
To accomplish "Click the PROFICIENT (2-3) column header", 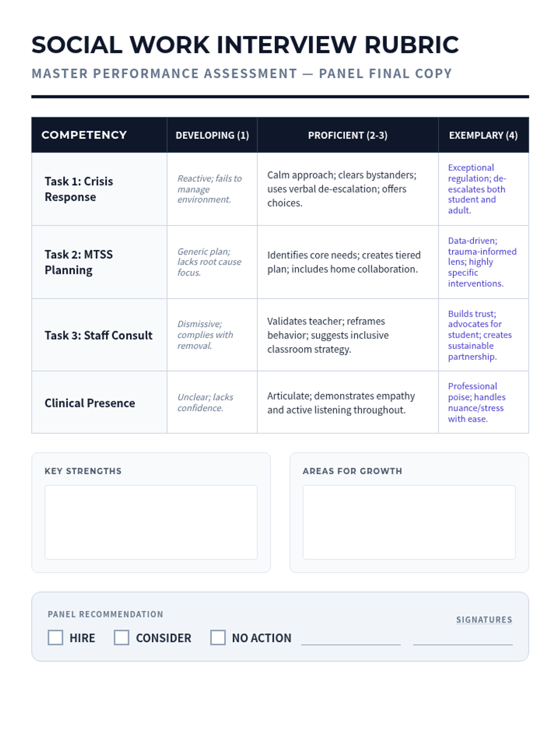I will [x=348, y=135].
